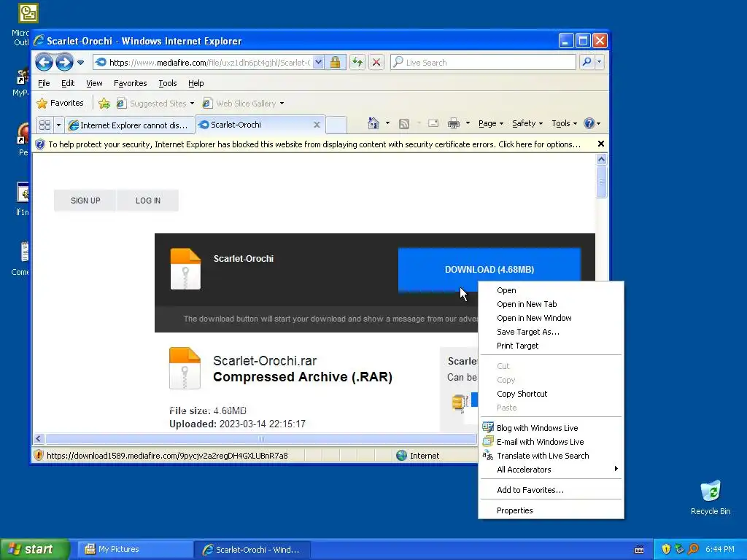Click the Add to Favorites Bar star icon

coord(104,104)
